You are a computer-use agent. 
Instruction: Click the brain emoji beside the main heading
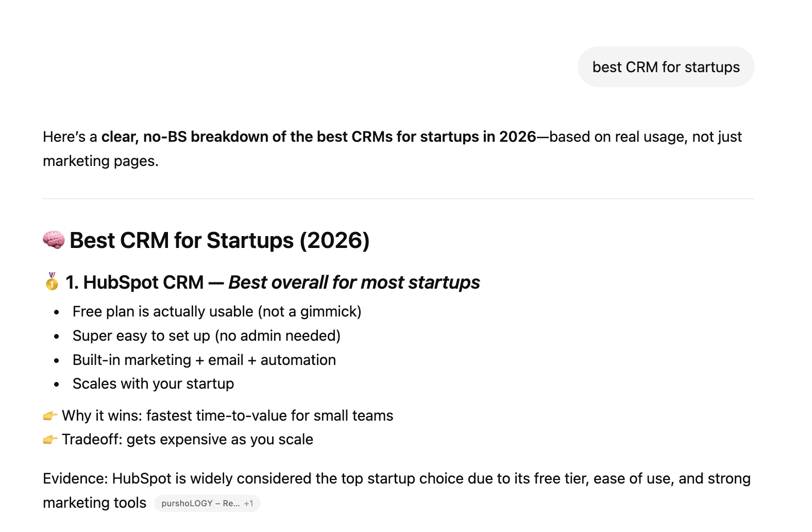pos(54,240)
